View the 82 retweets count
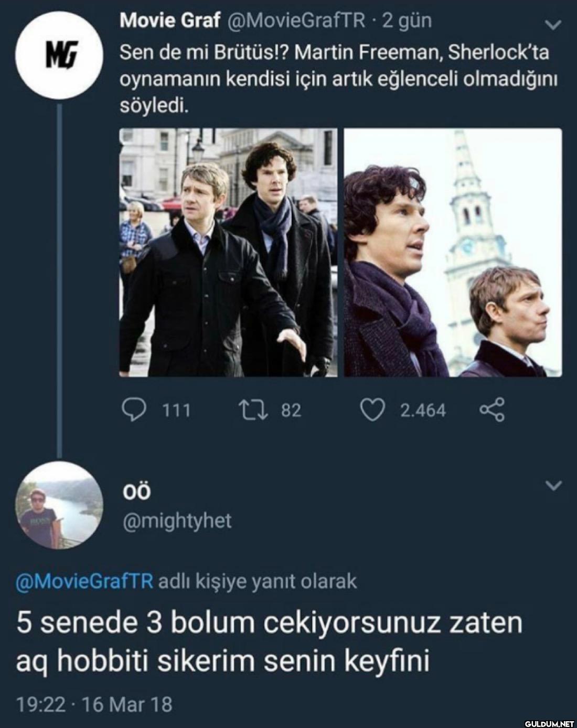This screenshot has height=728, width=577. [291, 410]
